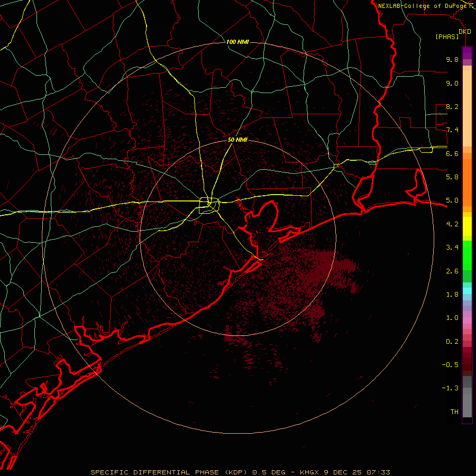The image size is (476, 476).
Task: Click the 4.2 scale label
Action: 452,224
